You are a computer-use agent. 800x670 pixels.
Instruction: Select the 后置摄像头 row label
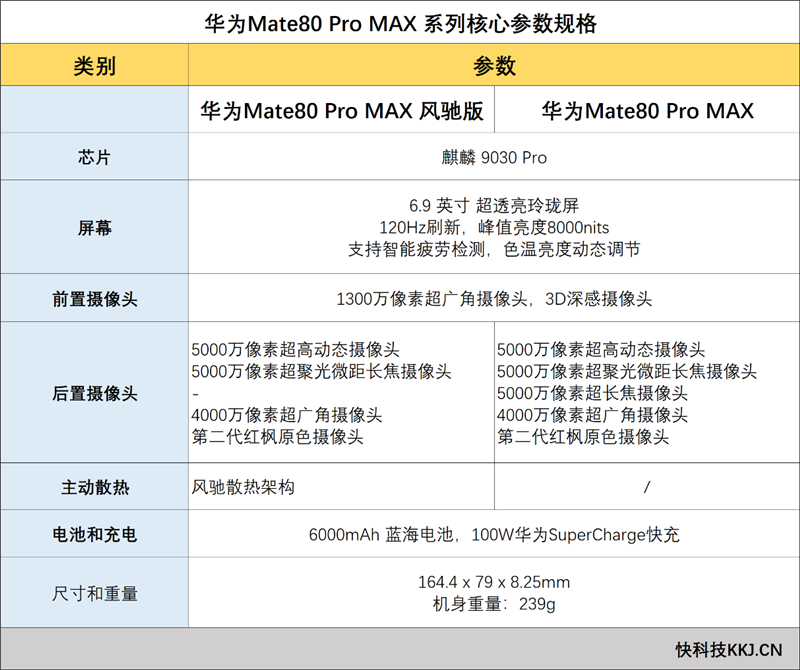95,392
